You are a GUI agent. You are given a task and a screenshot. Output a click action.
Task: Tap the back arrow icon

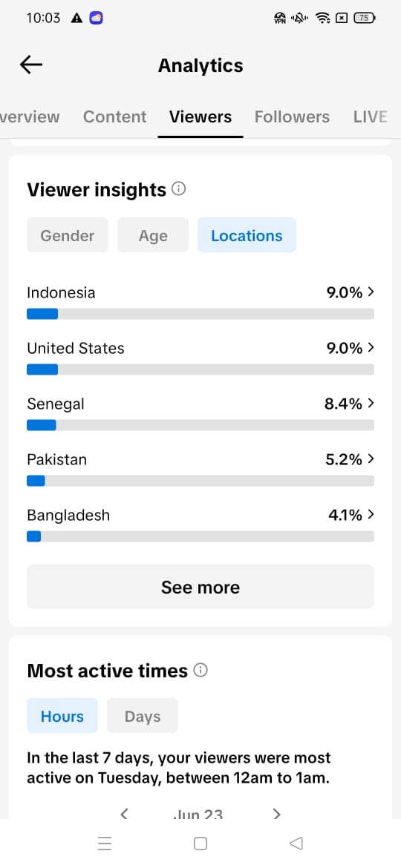pyautogui.click(x=31, y=65)
